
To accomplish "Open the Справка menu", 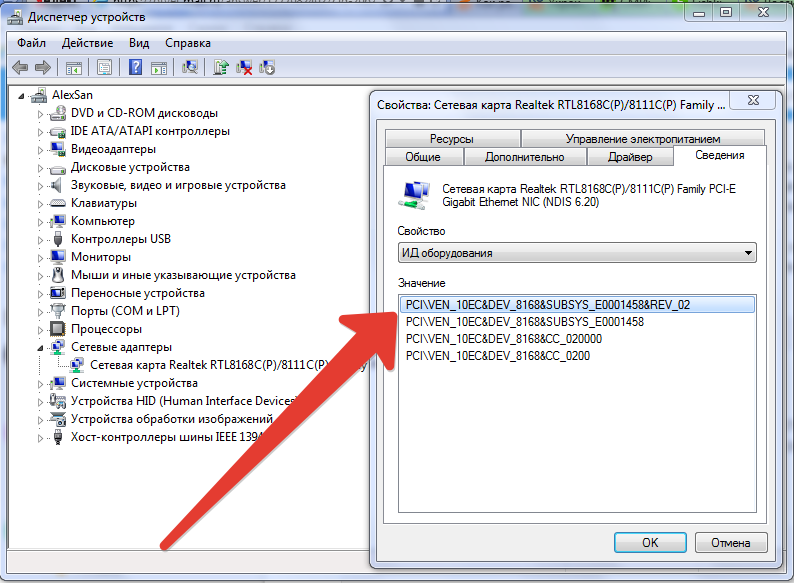I will [187, 43].
